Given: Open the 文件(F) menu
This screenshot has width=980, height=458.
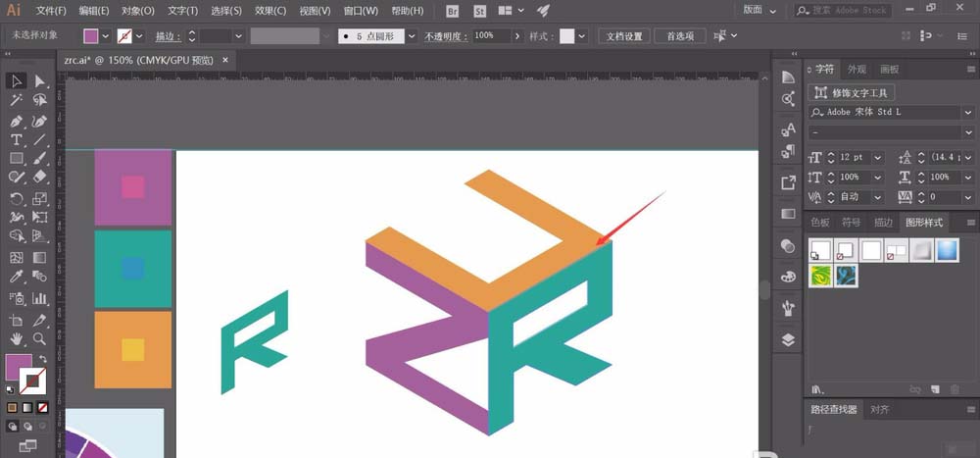Looking at the screenshot, I should pyautogui.click(x=51, y=11).
